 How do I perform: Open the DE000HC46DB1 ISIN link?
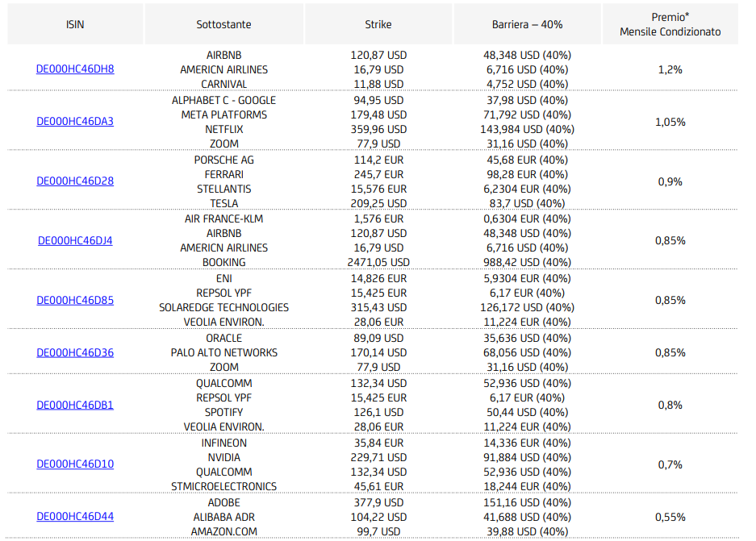(75, 406)
